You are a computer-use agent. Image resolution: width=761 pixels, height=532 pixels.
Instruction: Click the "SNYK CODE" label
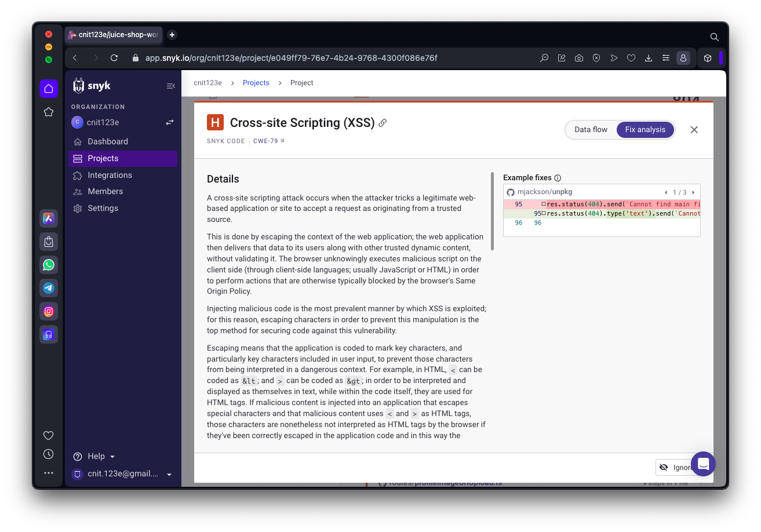point(226,141)
